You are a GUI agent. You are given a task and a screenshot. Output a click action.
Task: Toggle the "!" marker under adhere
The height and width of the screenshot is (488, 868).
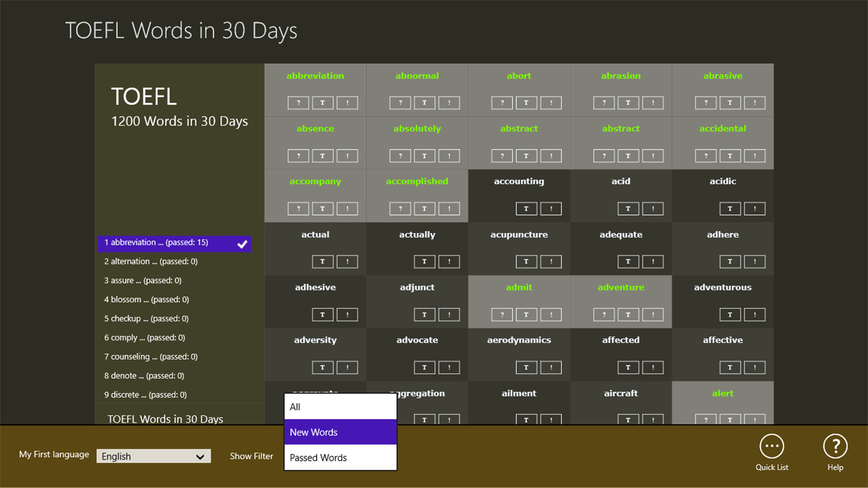[x=754, y=261]
